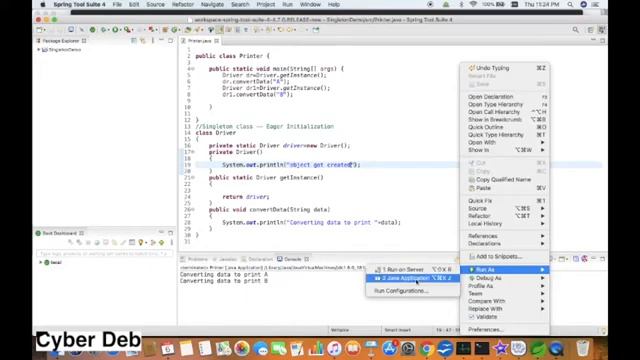Open the File menu
The width and height of the screenshot is (640, 360).
click(x=117, y=4)
